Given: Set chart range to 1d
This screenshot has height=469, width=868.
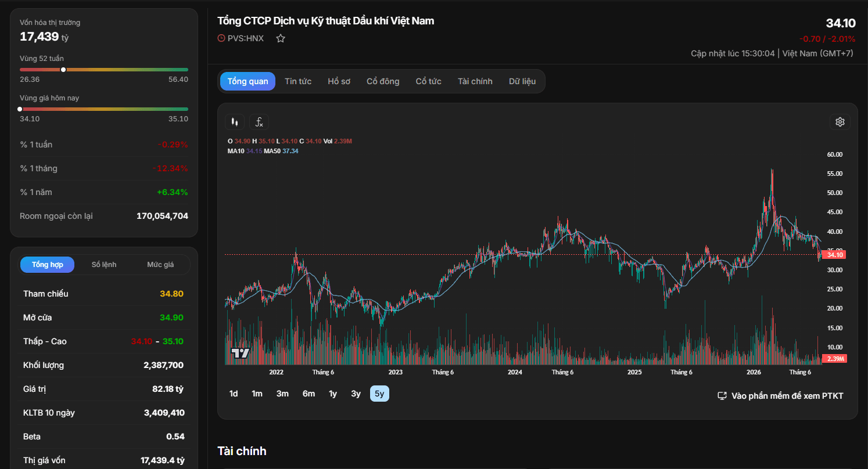Looking at the screenshot, I should (234, 394).
